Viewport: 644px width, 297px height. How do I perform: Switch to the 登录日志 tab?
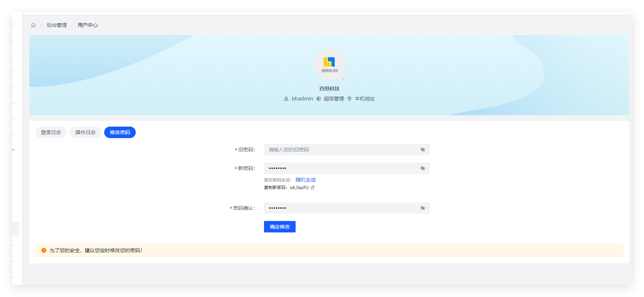[51, 132]
